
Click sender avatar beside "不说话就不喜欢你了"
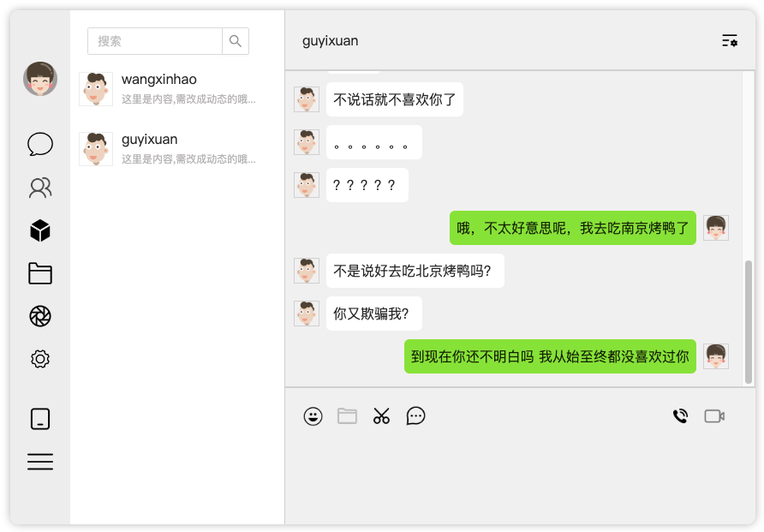307,99
